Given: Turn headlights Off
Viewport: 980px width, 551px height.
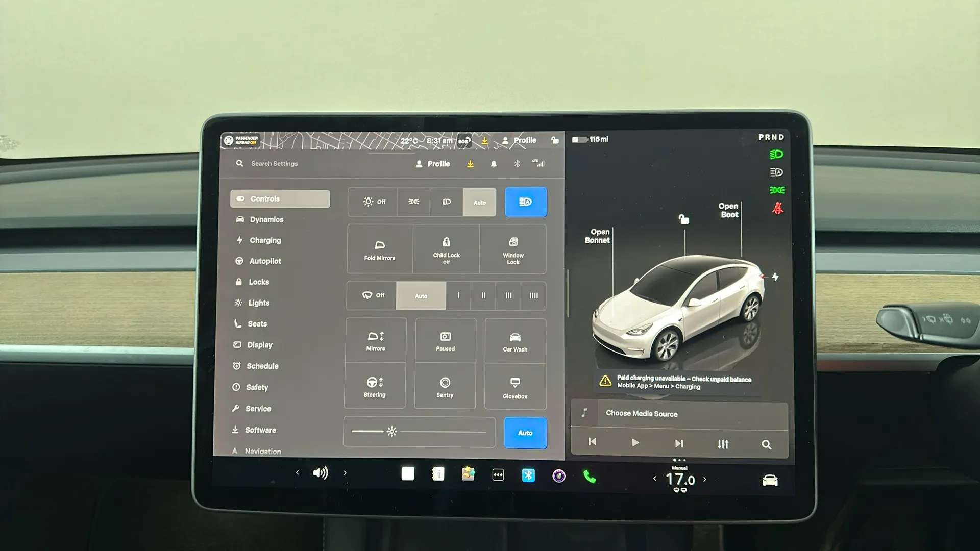Looking at the screenshot, I should pyautogui.click(x=373, y=202).
